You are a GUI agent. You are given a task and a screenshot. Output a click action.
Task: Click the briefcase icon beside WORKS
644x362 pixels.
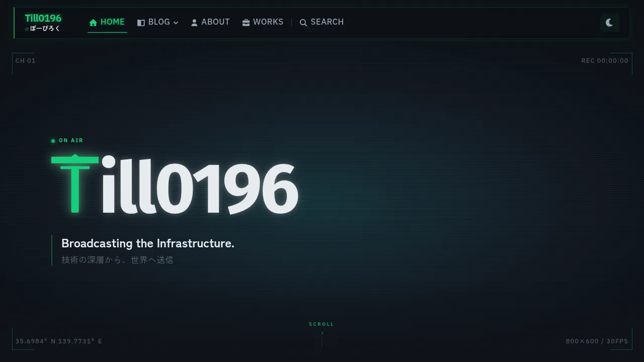(x=246, y=22)
